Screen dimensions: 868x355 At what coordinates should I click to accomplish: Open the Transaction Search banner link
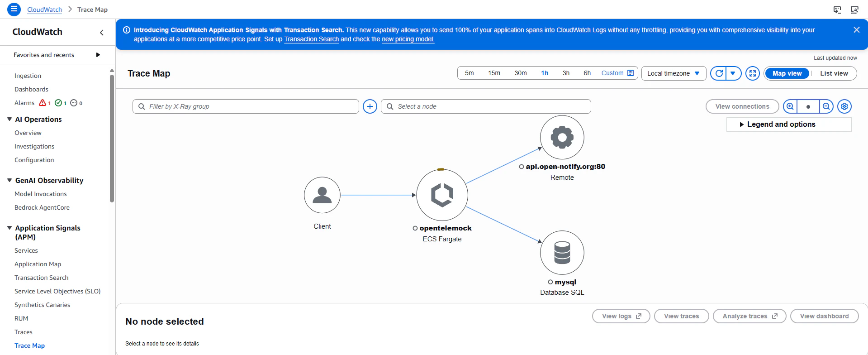(x=311, y=39)
